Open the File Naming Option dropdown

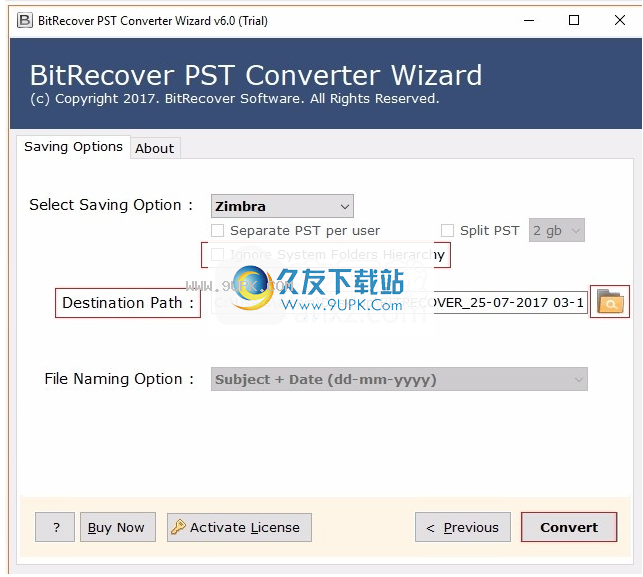coord(399,379)
